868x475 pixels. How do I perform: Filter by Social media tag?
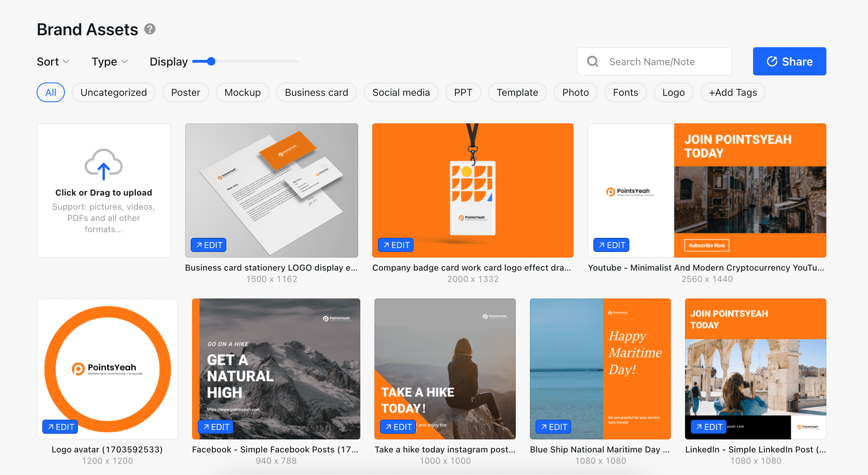[401, 92]
